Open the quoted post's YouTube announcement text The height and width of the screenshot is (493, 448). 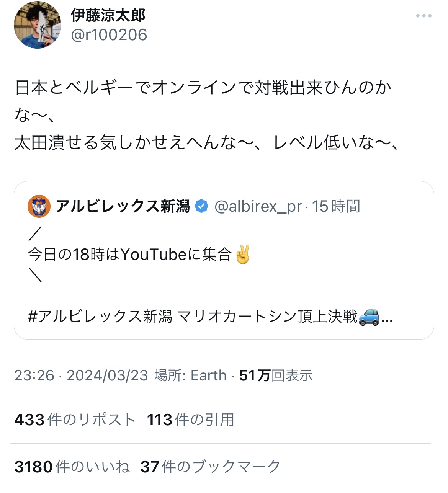click(129, 255)
